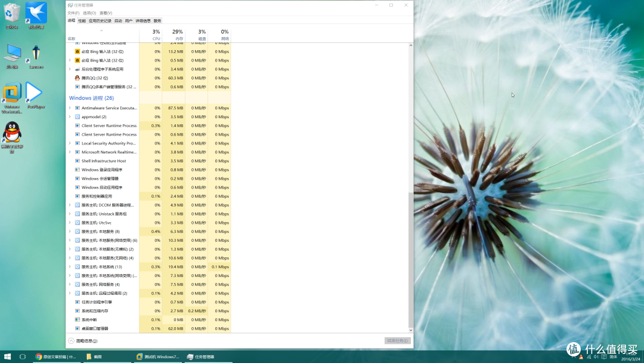
Task: Expand 服务主机: 本地系统 (13) row
Action: pos(70,267)
